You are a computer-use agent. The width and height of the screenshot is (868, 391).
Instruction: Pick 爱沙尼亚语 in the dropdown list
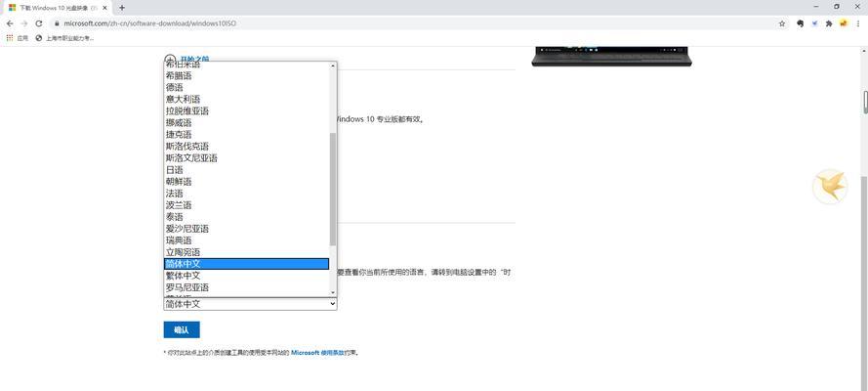click(246, 229)
